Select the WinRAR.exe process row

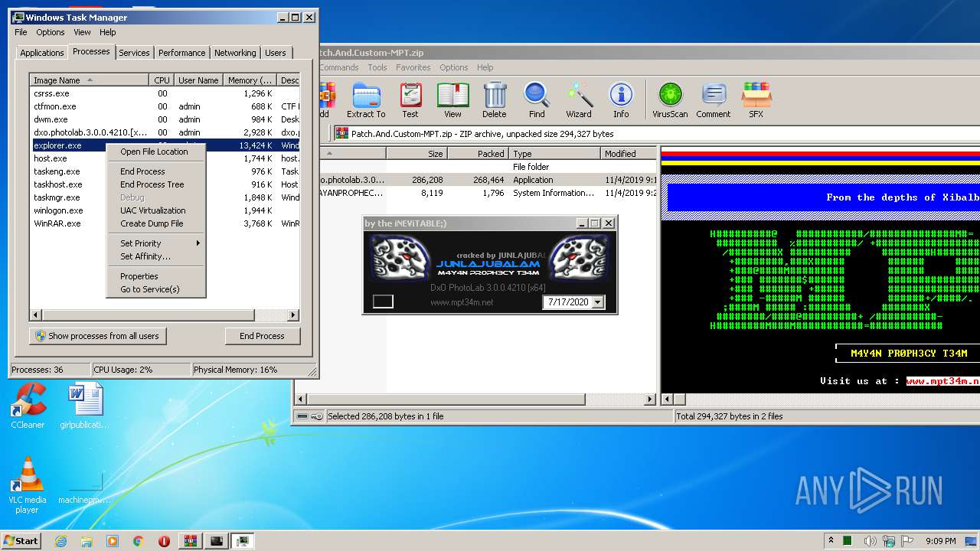(x=164, y=223)
